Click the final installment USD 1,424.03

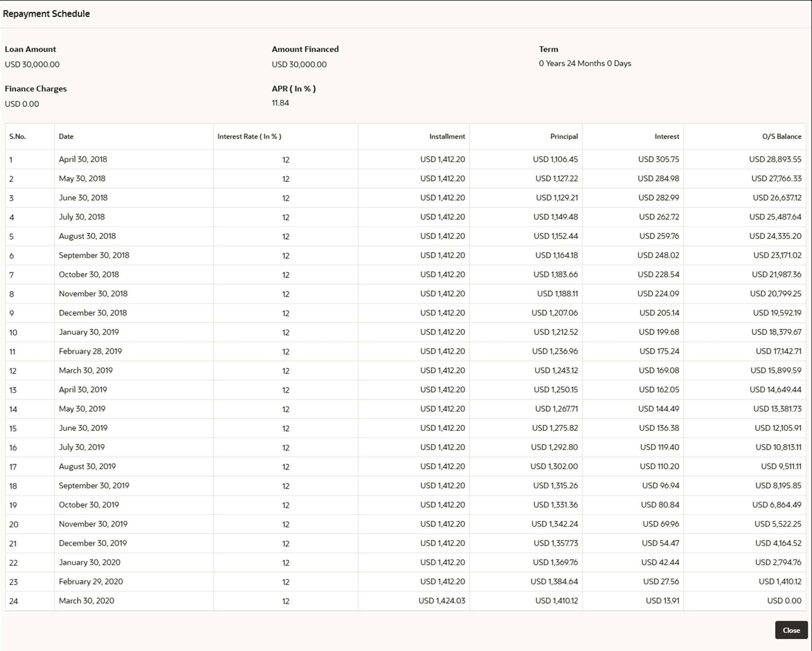[x=441, y=600]
